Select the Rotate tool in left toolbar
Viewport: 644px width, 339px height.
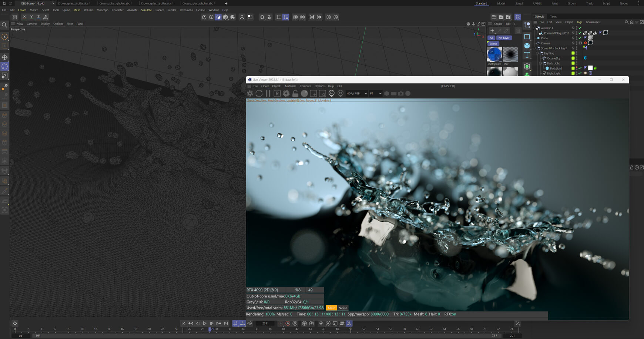(x=5, y=67)
